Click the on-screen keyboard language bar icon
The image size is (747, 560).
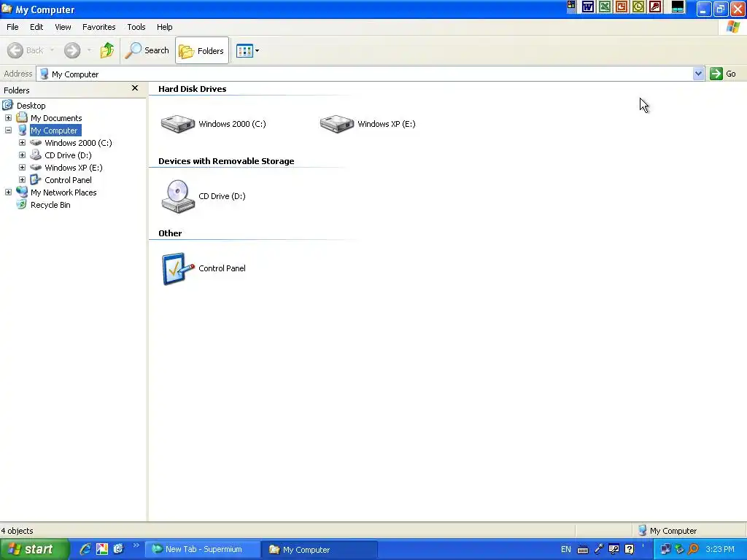(583, 550)
